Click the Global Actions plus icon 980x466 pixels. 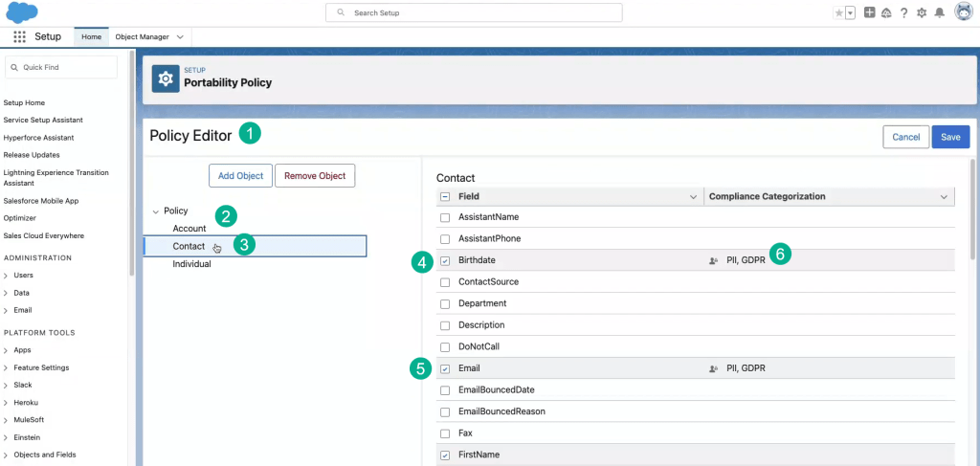pos(869,12)
